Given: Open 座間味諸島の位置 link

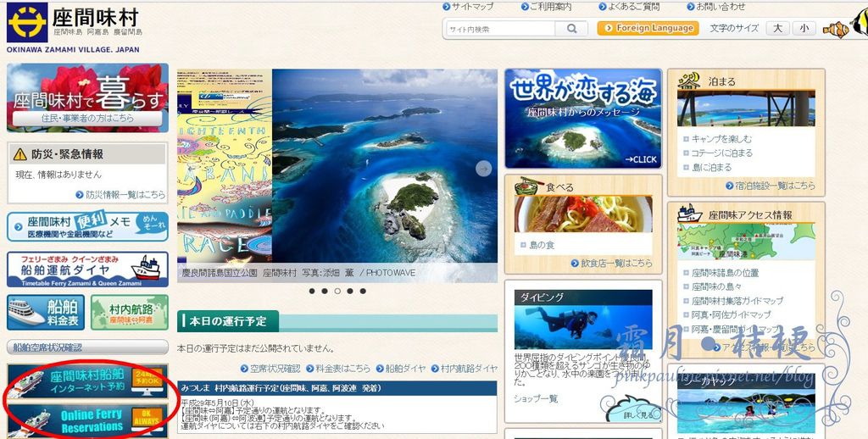Looking at the screenshot, I should point(725,273).
